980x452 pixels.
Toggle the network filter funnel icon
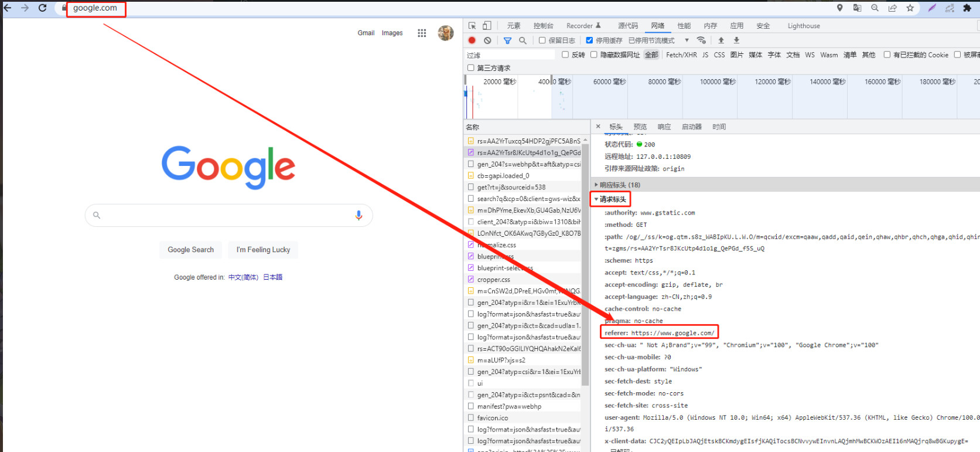point(507,40)
